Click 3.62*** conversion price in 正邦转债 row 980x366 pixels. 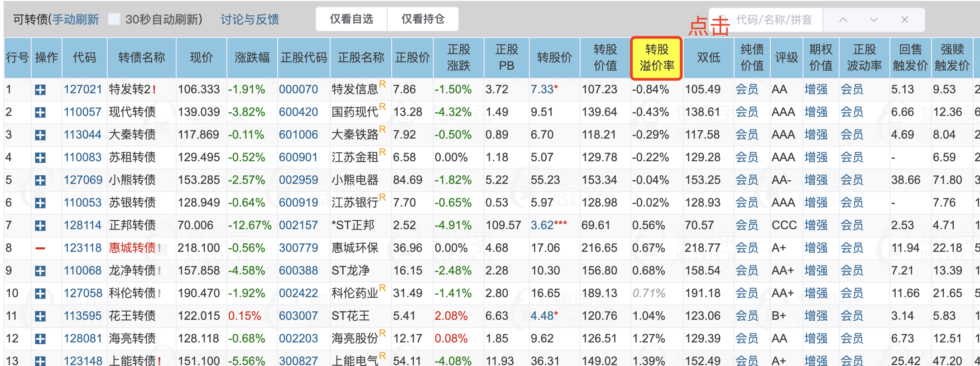549,225
